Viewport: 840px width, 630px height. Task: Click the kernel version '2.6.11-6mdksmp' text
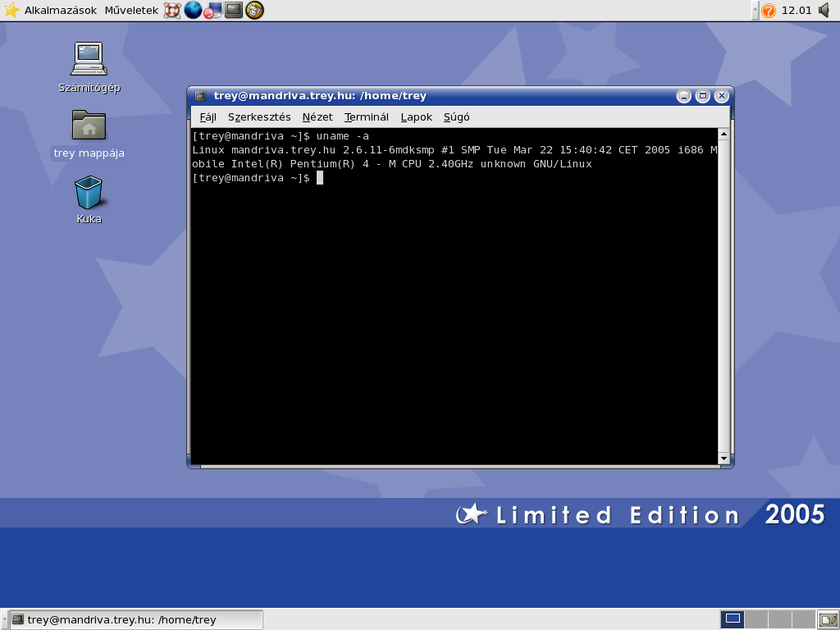point(388,150)
